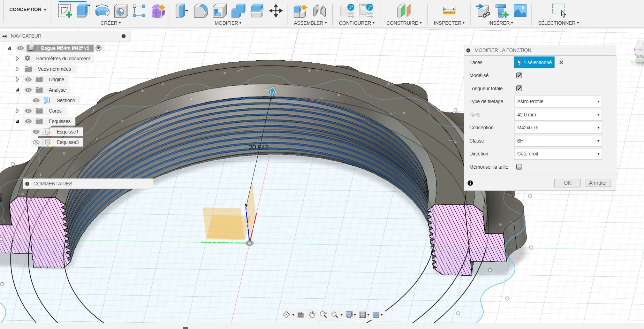The width and height of the screenshot is (644, 329).
Task: Select the Move/Copy arrows icon
Action: point(276,11)
